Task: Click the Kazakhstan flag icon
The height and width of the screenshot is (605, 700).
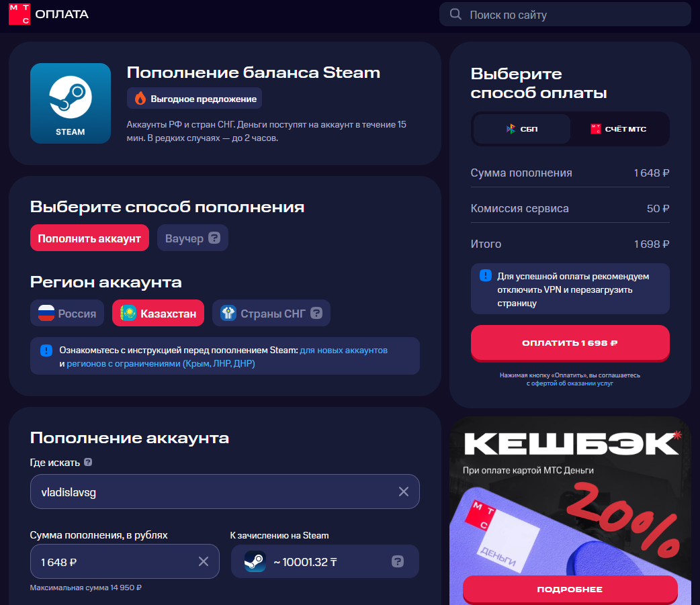Action: click(128, 313)
